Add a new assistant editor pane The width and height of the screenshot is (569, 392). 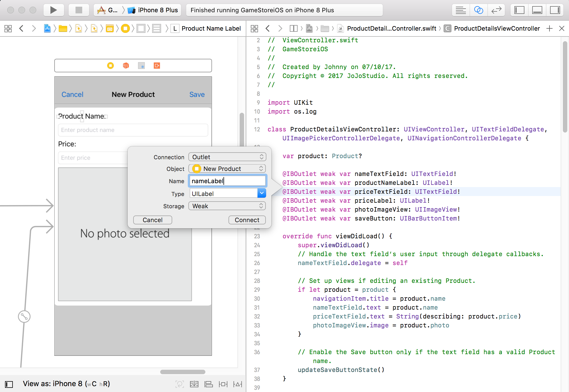[x=549, y=28]
